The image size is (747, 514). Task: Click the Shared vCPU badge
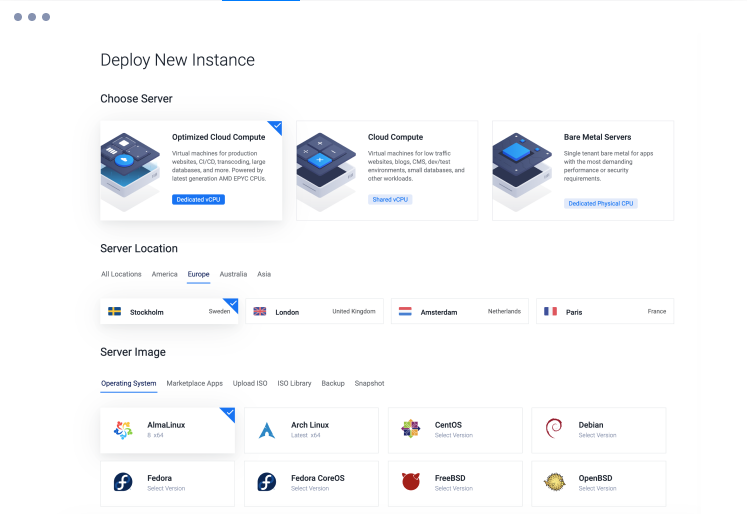[x=390, y=200]
